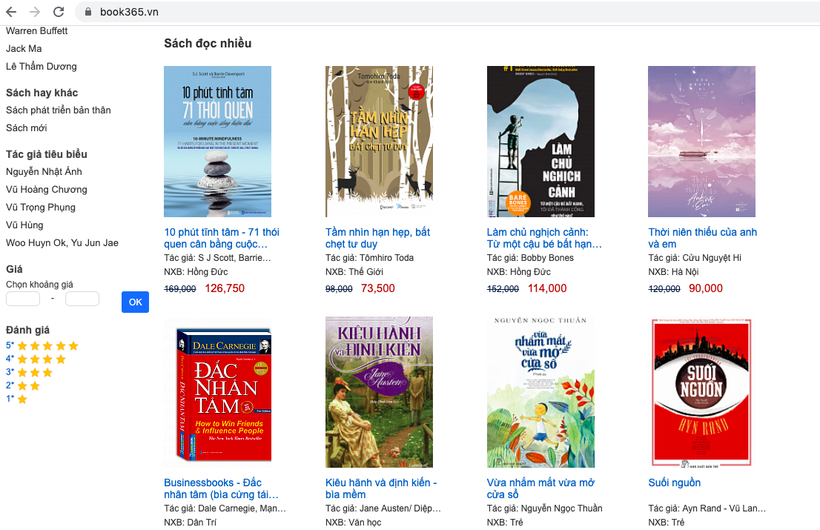The height and width of the screenshot is (530, 820).
Task: Filter by the 3-star rating row
Action: 29,372
